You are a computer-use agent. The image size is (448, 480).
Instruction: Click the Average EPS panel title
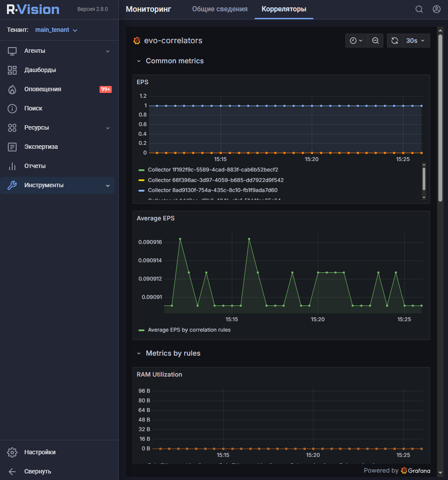[x=155, y=218]
